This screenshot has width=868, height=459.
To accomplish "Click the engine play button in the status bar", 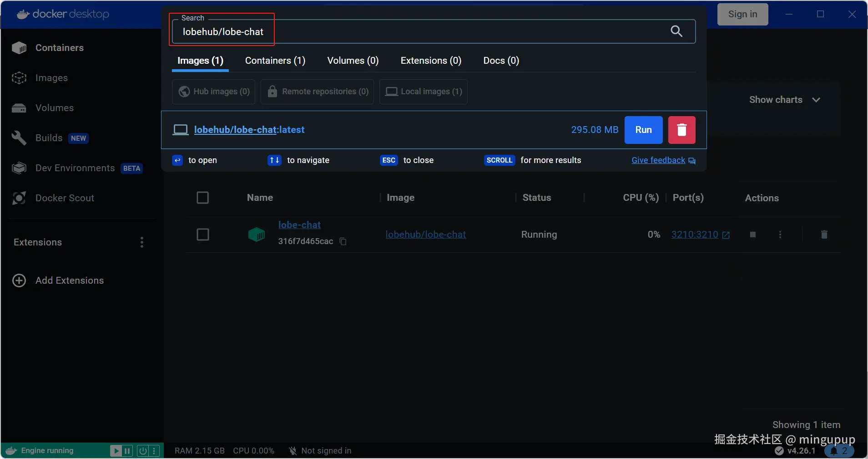I will (x=116, y=451).
